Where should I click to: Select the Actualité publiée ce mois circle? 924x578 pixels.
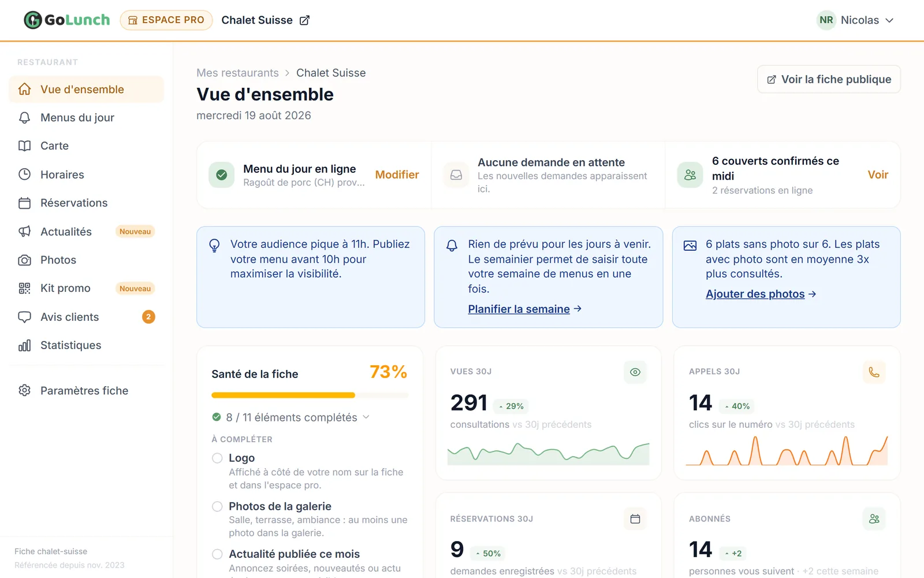(x=217, y=554)
